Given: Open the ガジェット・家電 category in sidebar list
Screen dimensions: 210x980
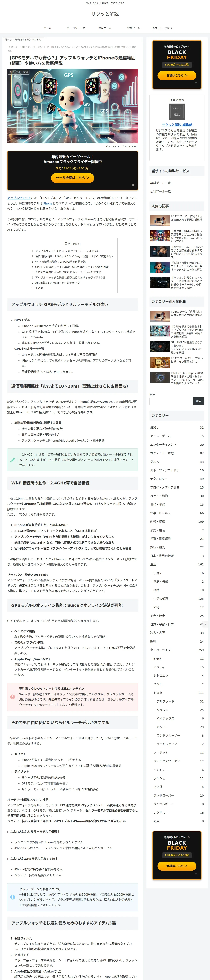Looking at the screenshot, I should pyautogui.click(x=177, y=453).
